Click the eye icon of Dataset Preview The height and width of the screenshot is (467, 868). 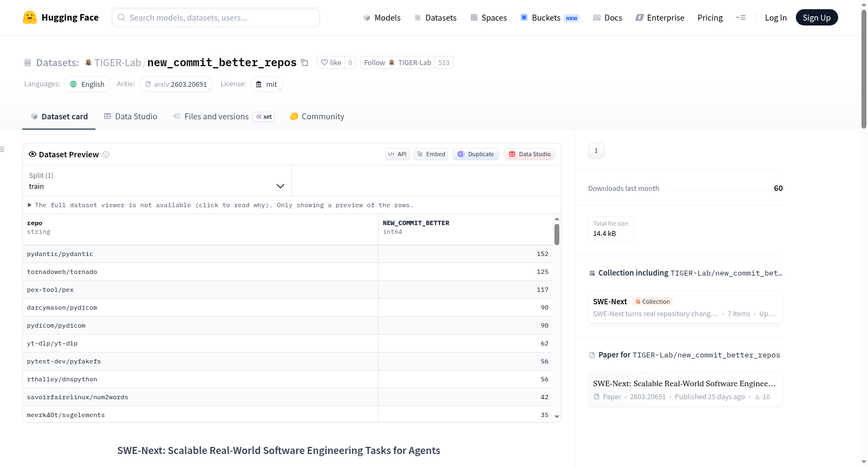(33, 154)
